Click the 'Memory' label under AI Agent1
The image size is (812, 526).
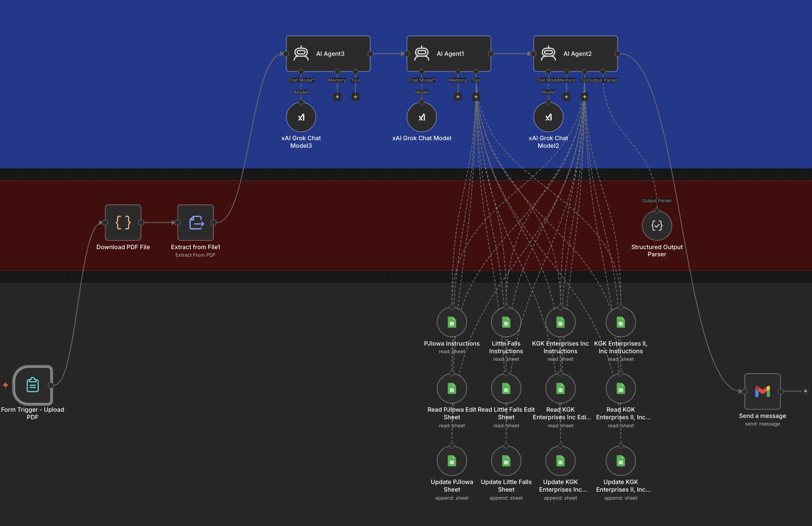pos(458,80)
